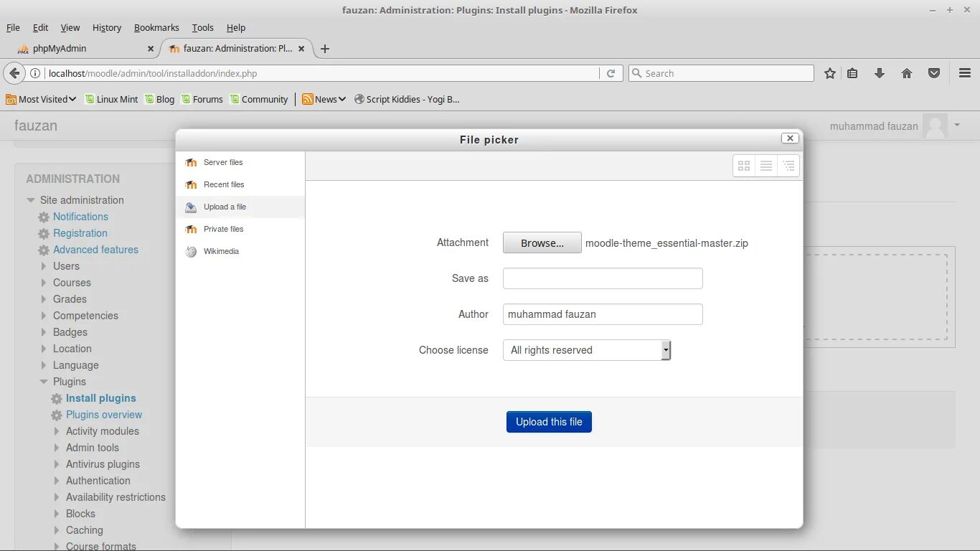Viewport: 980px width, 551px height.
Task: Focus the Firefox Search box
Action: pos(721,73)
